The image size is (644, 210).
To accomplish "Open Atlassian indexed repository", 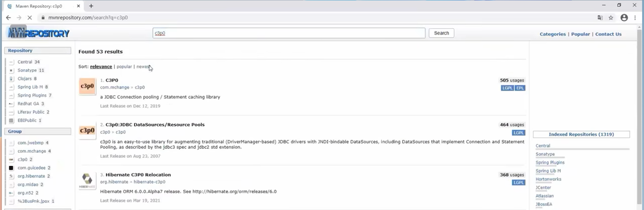I will click(545, 196).
